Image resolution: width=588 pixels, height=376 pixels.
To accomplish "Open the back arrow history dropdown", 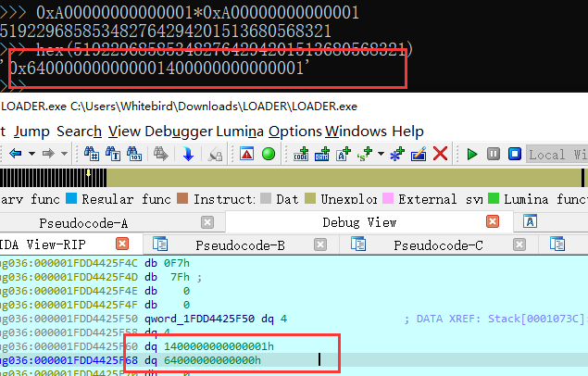I will pyautogui.click(x=31, y=154).
